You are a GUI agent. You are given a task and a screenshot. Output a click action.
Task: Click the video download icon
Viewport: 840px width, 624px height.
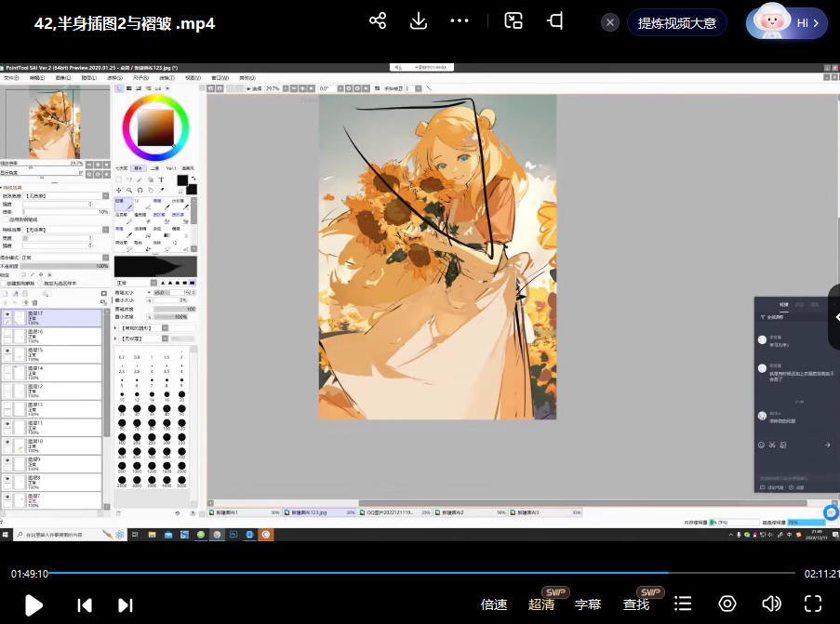click(419, 20)
